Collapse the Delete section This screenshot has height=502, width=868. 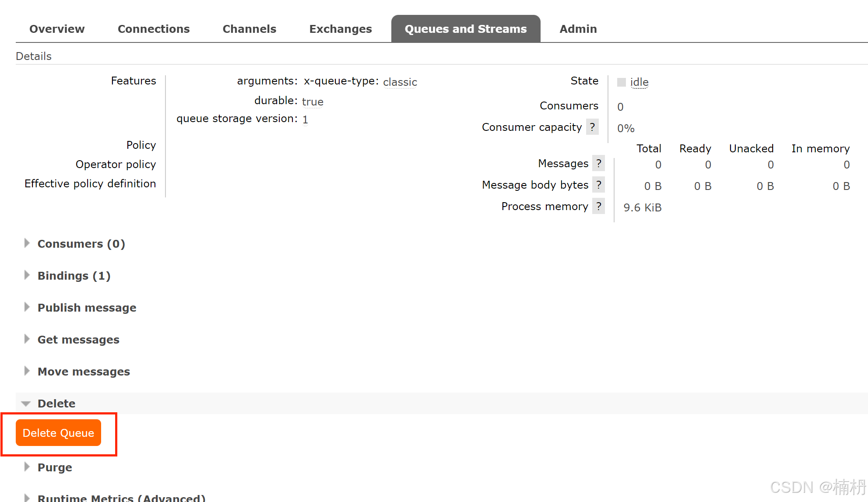[x=56, y=404]
